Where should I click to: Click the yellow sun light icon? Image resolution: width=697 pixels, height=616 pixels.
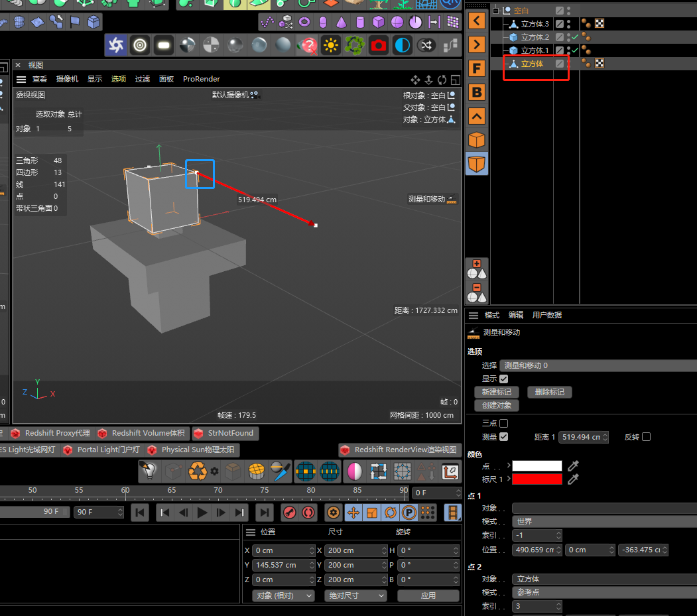click(x=331, y=45)
